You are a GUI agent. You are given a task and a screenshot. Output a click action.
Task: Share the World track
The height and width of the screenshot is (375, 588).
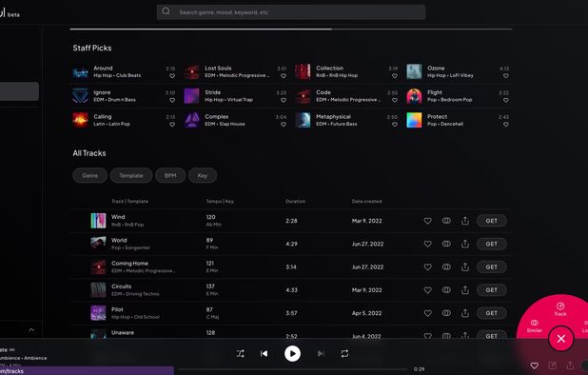465,244
